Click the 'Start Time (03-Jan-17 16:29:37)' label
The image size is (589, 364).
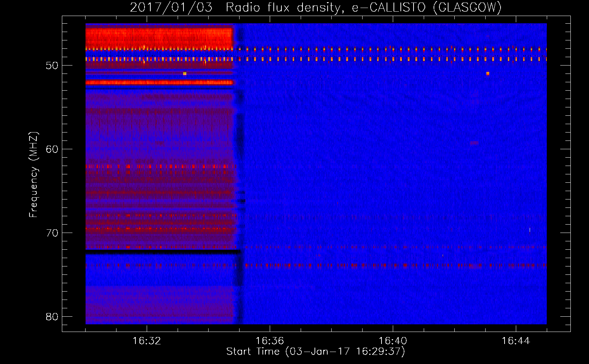pyautogui.click(x=316, y=352)
